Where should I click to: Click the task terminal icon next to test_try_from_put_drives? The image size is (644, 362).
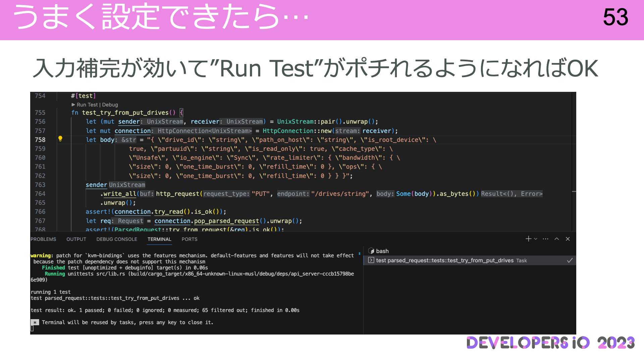[371, 260]
